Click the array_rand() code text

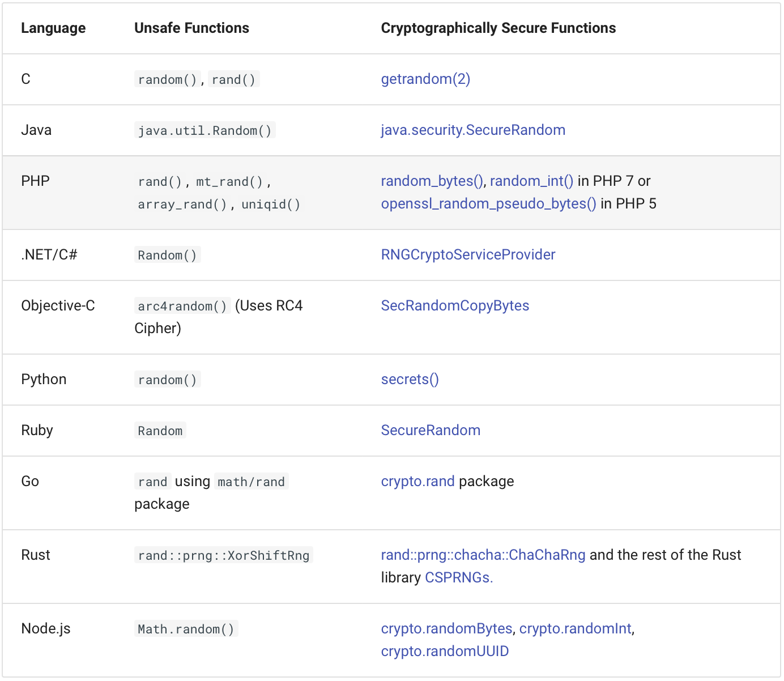[182, 204]
